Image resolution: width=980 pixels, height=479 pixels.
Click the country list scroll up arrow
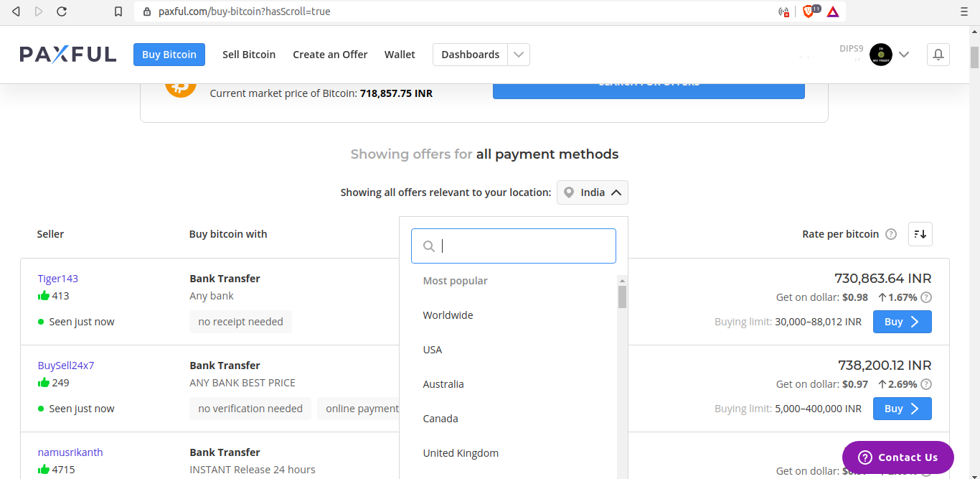tap(622, 281)
